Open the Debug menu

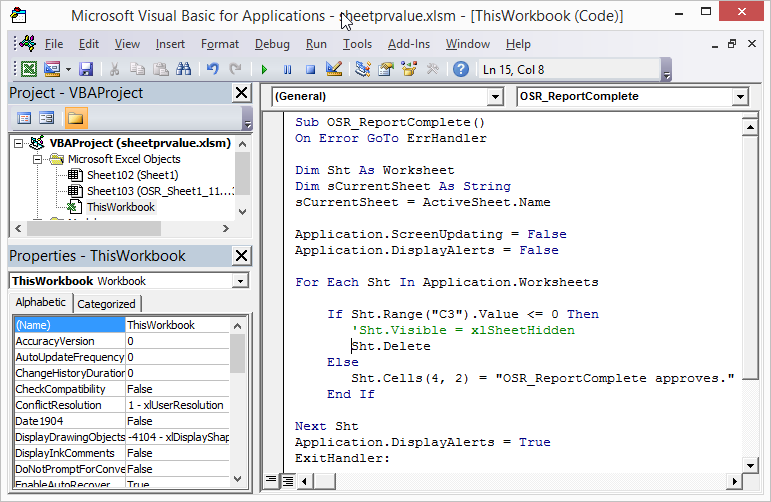tap(272, 44)
